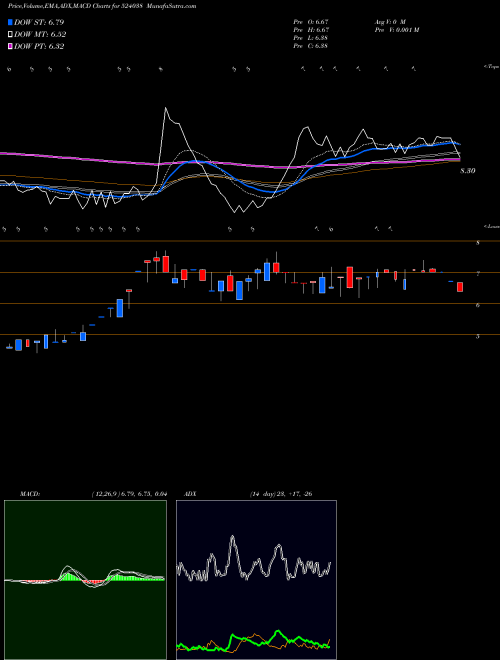Viewport: 500px width, 660px height.
Task: Click the last red candlestick on the right
Action: tap(460, 287)
